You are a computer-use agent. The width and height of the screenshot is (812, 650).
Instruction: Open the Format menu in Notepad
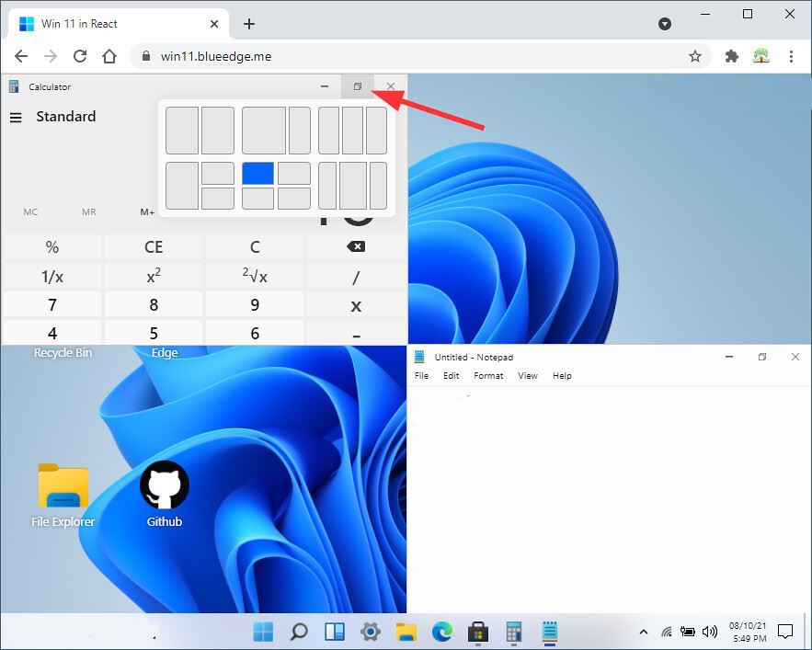(x=488, y=375)
